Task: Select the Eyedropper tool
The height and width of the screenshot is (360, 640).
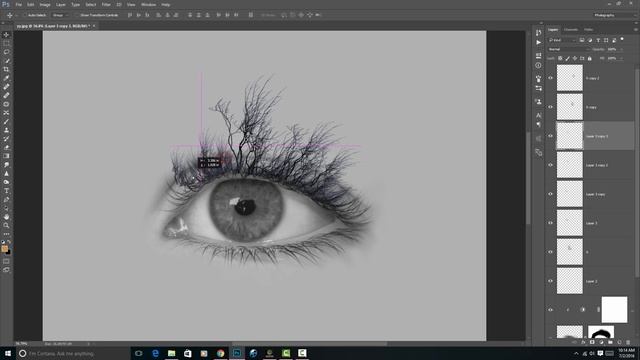Action: [x=6, y=78]
